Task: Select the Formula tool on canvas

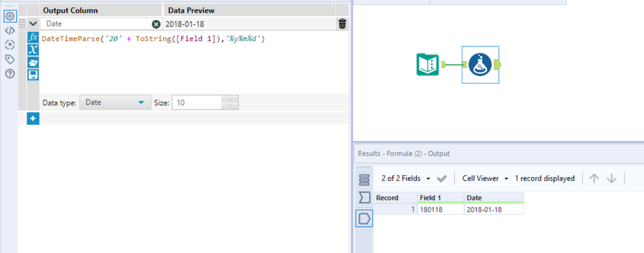Action: [480, 64]
